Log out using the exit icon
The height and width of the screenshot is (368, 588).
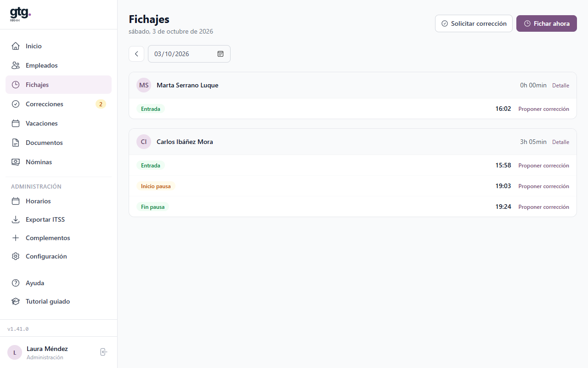(x=104, y=352)
